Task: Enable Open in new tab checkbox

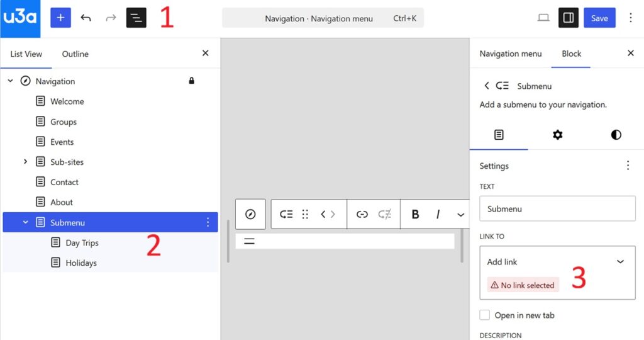Action: 485,315
